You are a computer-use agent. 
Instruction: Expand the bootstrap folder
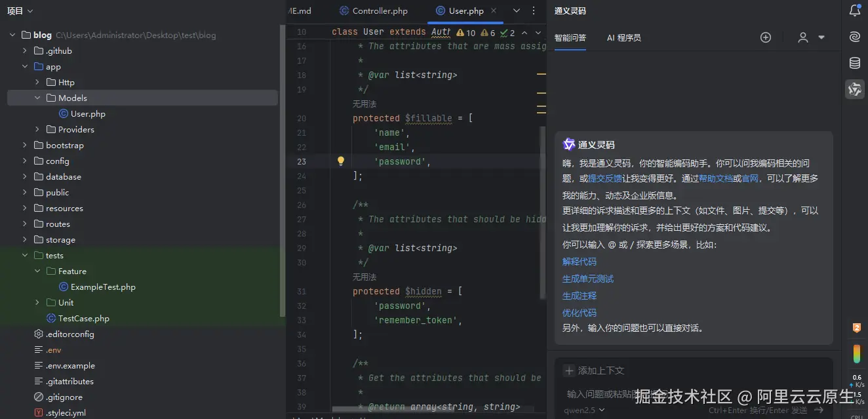(25, 145)
